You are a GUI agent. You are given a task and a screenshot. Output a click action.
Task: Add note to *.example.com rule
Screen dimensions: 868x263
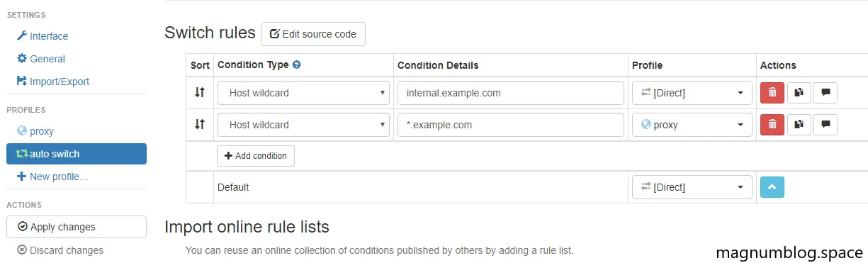tap(825, 124)
